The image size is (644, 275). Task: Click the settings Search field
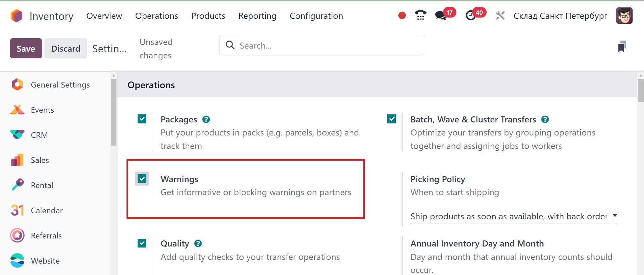(x=322, y=45)
